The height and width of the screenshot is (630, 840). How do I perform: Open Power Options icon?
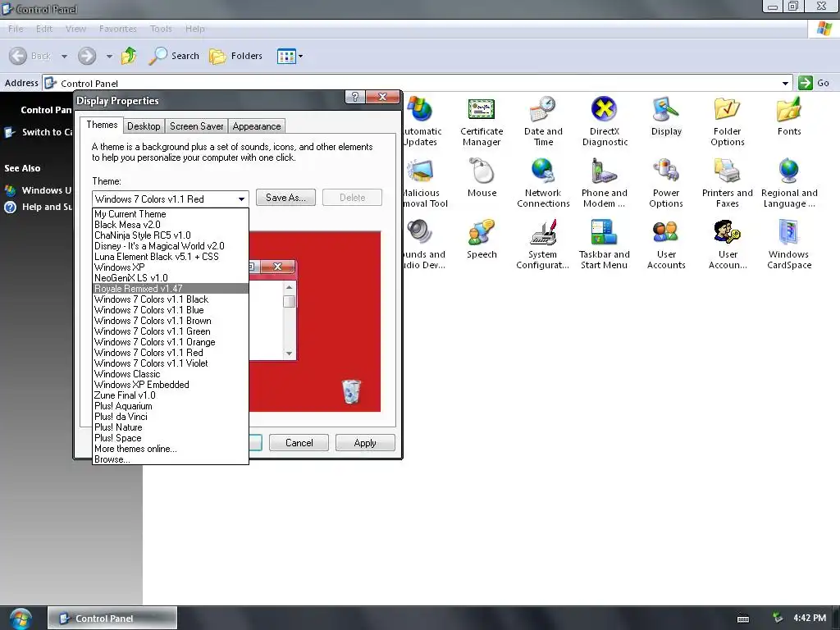(666, 183)
